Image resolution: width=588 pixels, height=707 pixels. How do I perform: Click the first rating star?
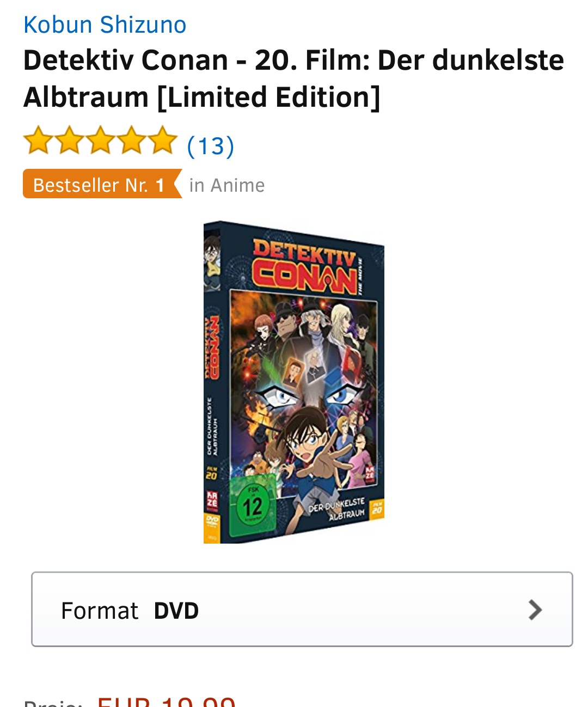click(38, 141)
